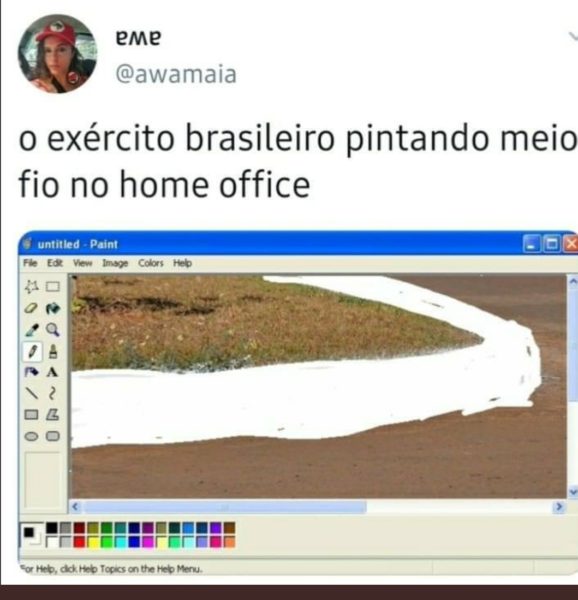578x600 pixels.
Task: Open the Help menu
Action: click(x=182, y=263)
